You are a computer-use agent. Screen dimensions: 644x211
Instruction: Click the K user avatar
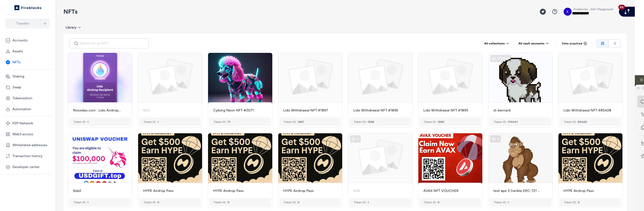point(567,12)
